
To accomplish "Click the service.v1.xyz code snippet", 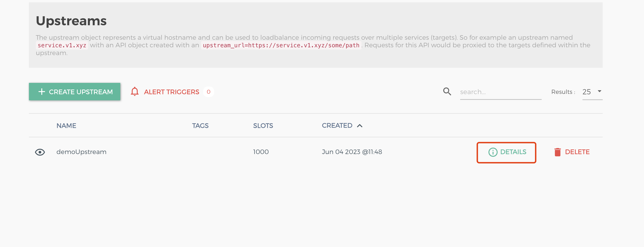I will click(x=62, y=45).
